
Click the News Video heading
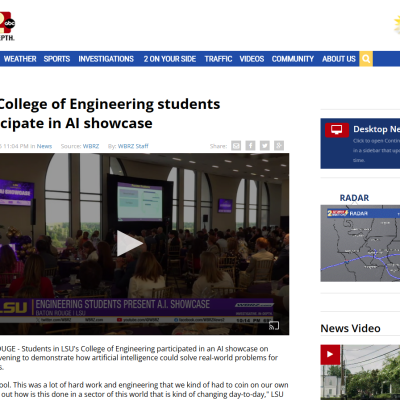(x=350, y=328)
